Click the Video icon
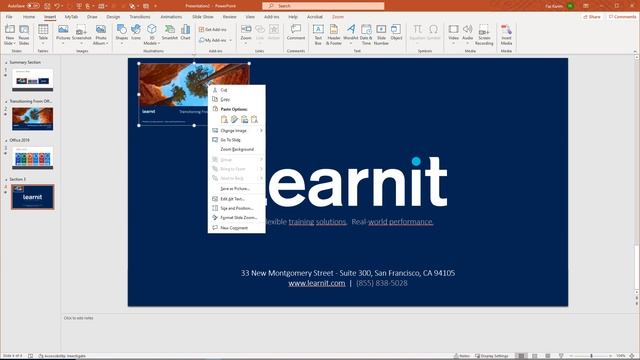 coord(453,35)
